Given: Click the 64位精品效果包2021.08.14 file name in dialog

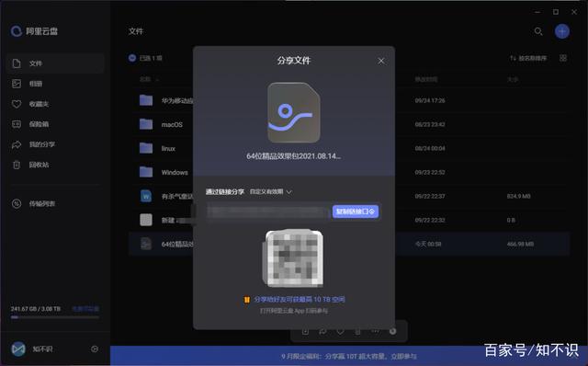Looking at the screenshot, I should [294, 156].
